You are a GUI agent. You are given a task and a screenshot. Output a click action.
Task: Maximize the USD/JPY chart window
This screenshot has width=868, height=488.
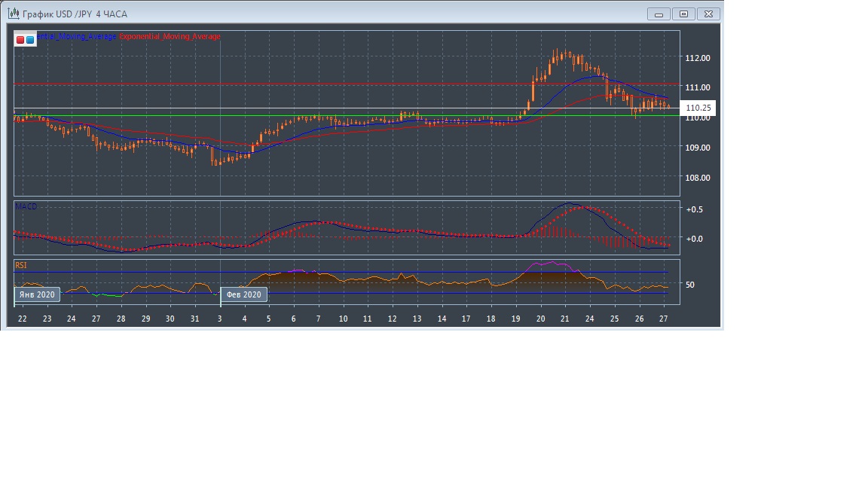point(683,14)
